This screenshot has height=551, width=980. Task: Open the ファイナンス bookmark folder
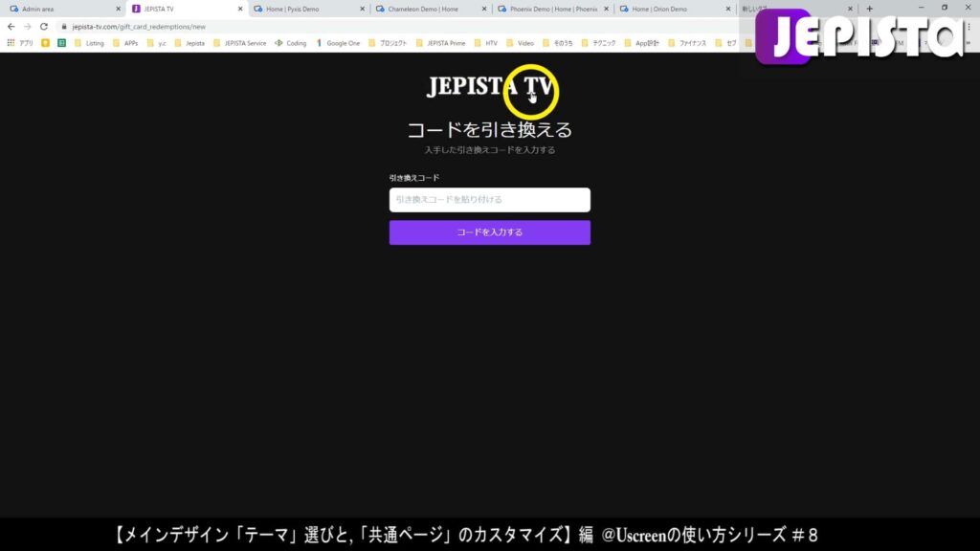point(687,43)
